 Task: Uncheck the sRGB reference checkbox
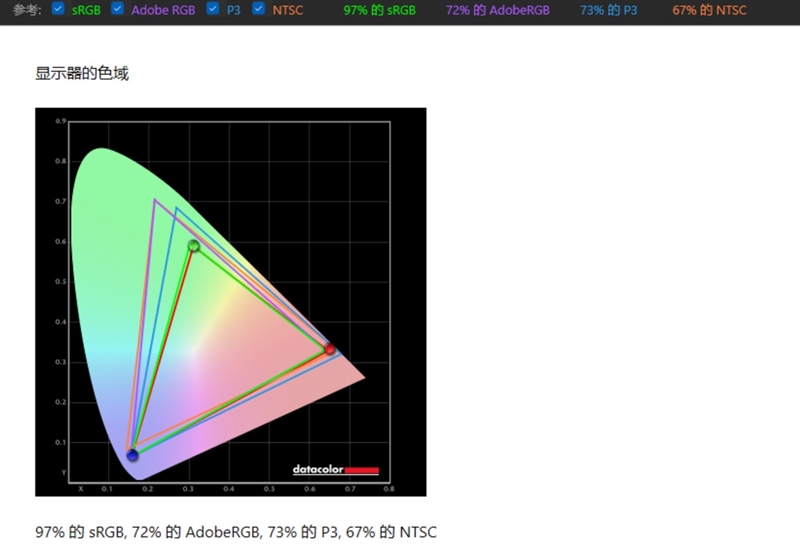tap(58, 9)
